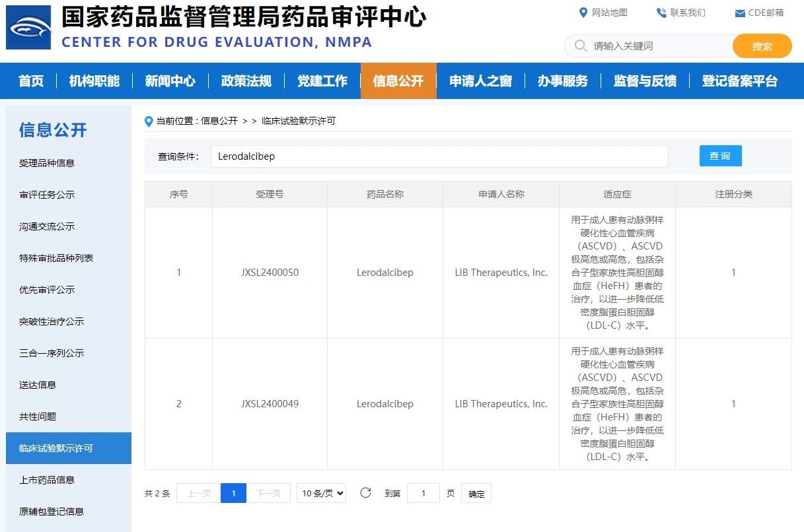Click the 共 2 条 total count text
The height and width of the screenshot is (532, 804).
[x=157, y=494]
